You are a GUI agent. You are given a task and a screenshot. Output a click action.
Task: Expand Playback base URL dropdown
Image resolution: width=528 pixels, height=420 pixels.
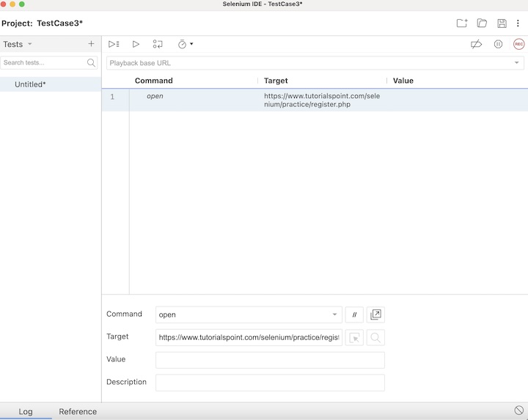click(516, 63)
